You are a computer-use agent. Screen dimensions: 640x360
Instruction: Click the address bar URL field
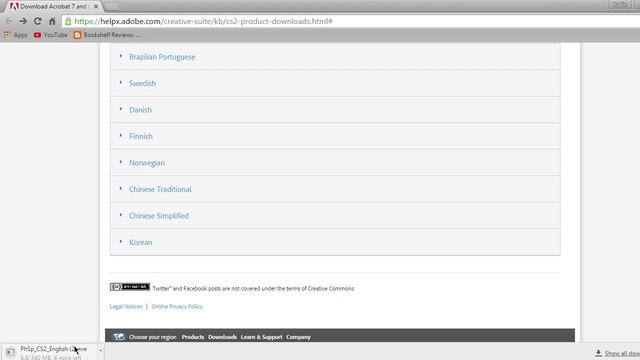point(351,21)
